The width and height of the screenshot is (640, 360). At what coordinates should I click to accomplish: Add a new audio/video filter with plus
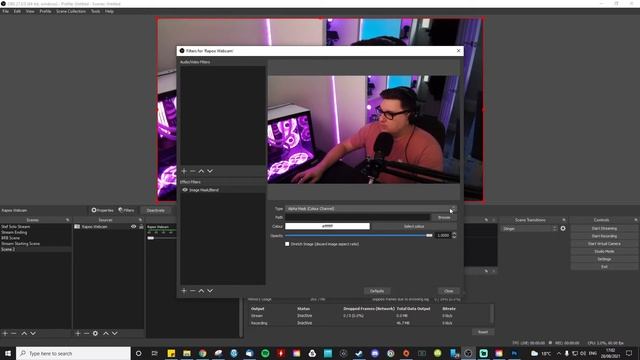[x=184, y=171]
